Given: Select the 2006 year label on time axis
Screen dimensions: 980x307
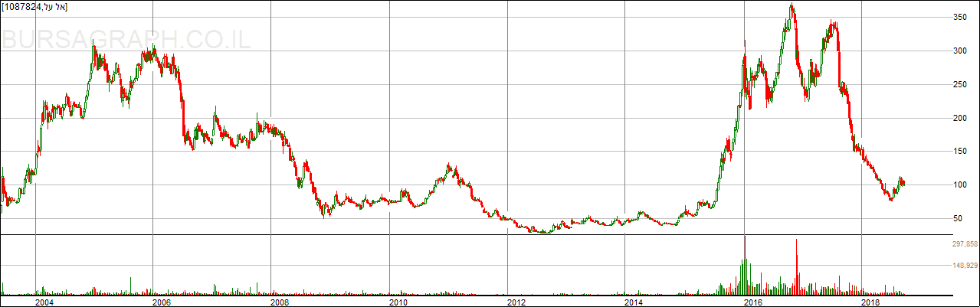Looking at the screenshot, I should click(161, 302).
